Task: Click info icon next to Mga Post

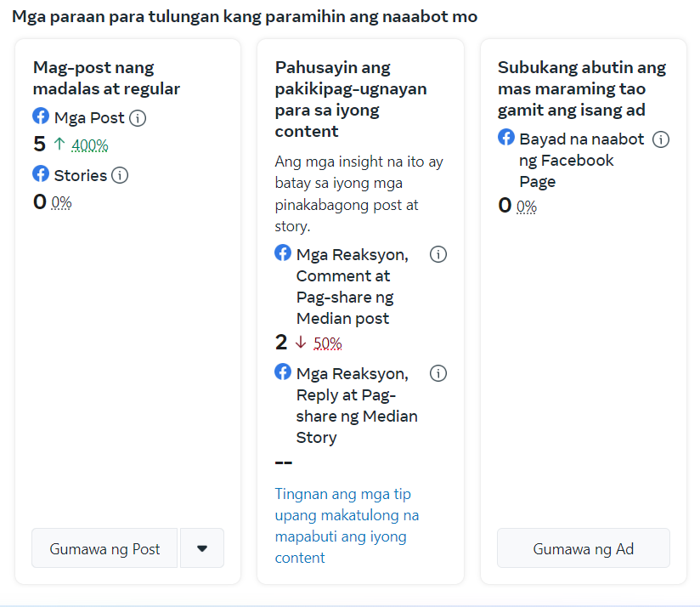Action: (138, 118)
